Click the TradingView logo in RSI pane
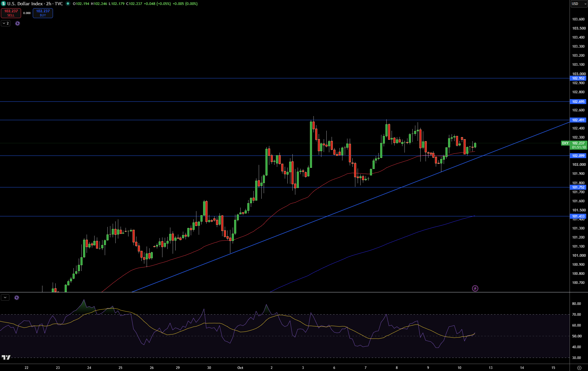The width and height of the screenshot is (588, 371). coord(6,357)
